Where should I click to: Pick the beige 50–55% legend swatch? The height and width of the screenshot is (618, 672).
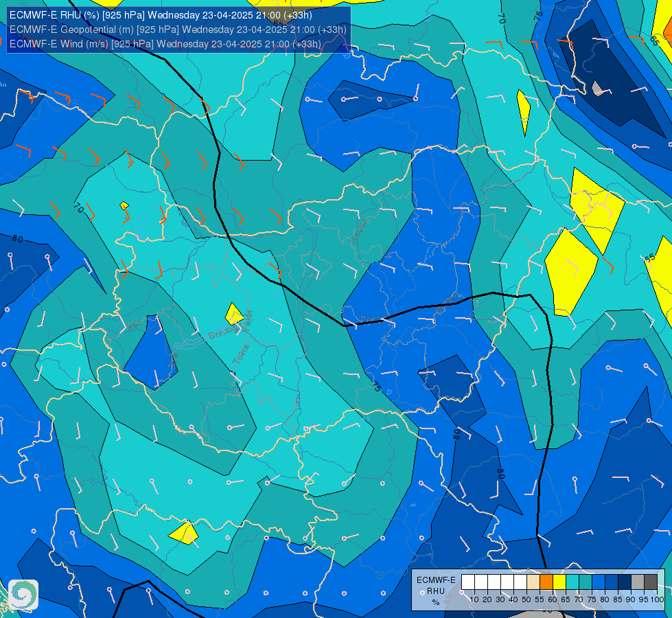point(533,582)
